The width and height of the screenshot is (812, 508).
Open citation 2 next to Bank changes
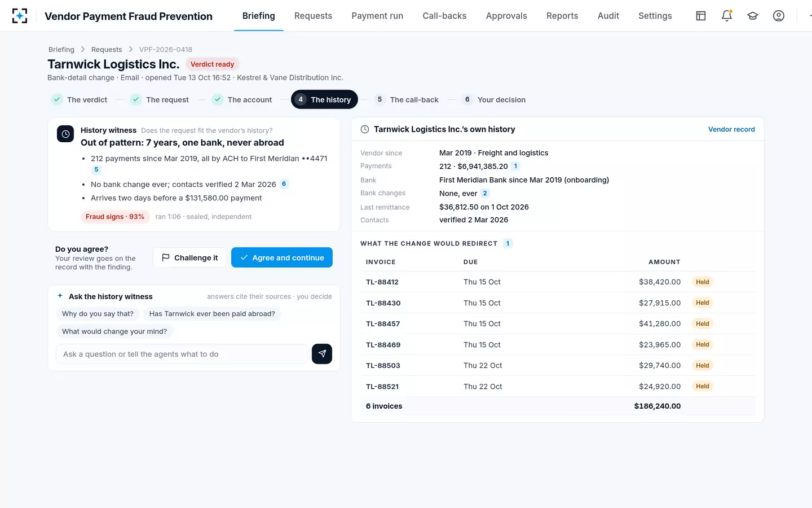(x=485, y=193)
